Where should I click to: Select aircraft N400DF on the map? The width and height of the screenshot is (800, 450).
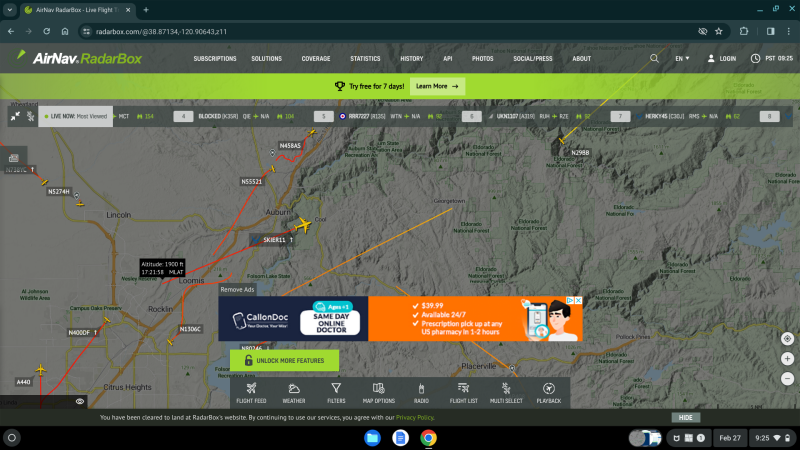click(107, 320)
